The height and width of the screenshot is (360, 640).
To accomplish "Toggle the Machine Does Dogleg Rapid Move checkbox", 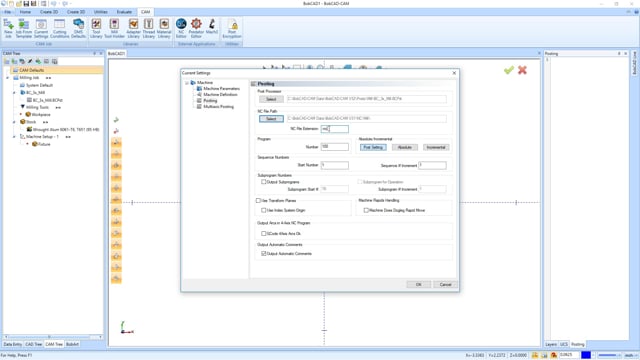I will [366, 210].
